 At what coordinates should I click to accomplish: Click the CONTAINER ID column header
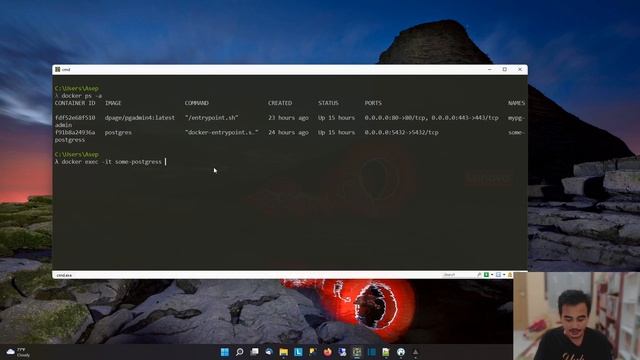pyautogui.click(x=75, y=103)
